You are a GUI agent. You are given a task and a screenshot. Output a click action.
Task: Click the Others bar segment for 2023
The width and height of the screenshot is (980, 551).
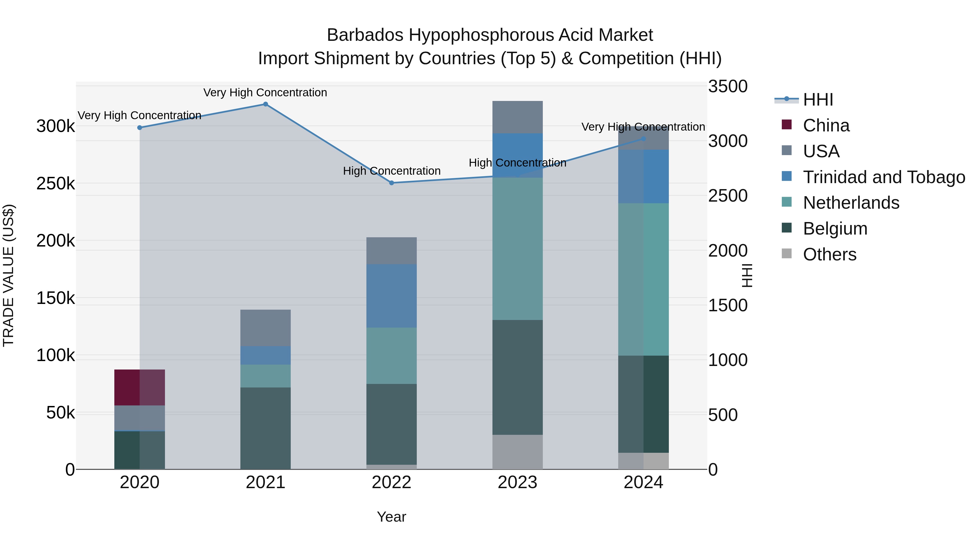[517, 452]
